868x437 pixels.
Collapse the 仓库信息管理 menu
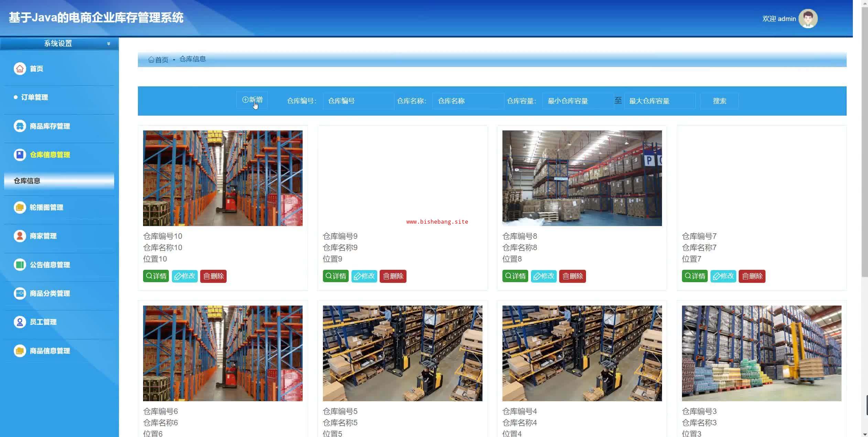[50, 155]
